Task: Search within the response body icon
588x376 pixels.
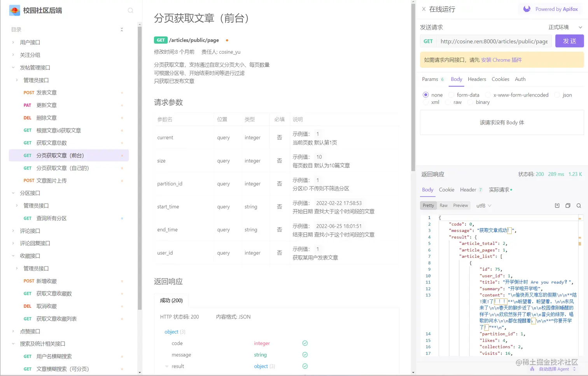Action: 579,206
